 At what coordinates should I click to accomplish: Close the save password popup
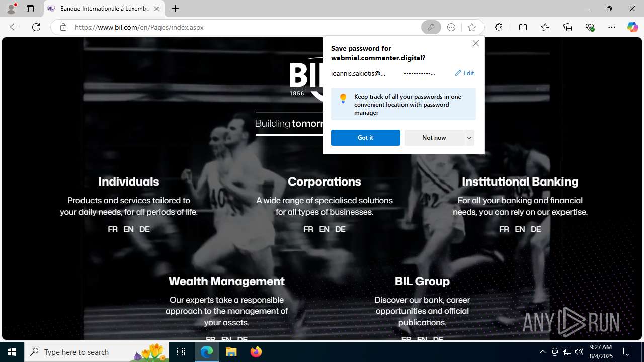(475, 43)
